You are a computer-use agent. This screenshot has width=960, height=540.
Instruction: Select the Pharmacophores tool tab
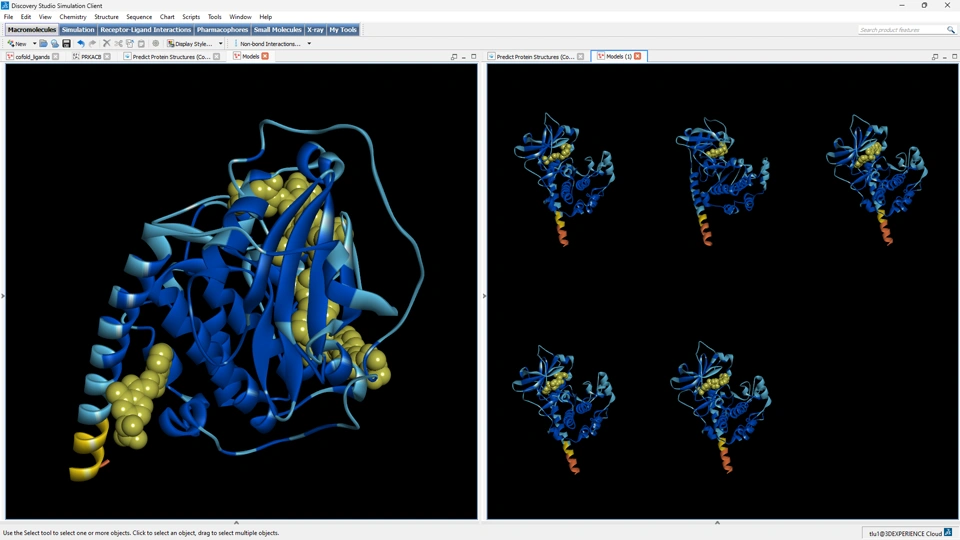222,29
